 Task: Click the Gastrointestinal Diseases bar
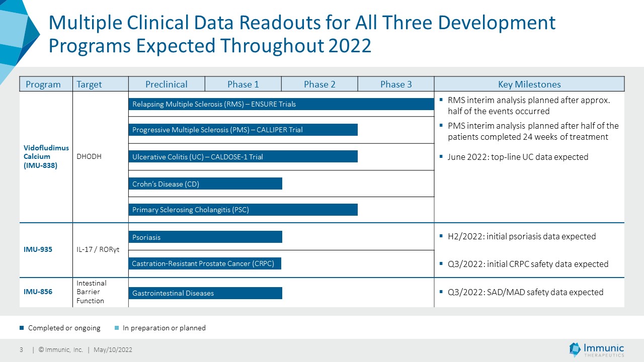point(206,293)
